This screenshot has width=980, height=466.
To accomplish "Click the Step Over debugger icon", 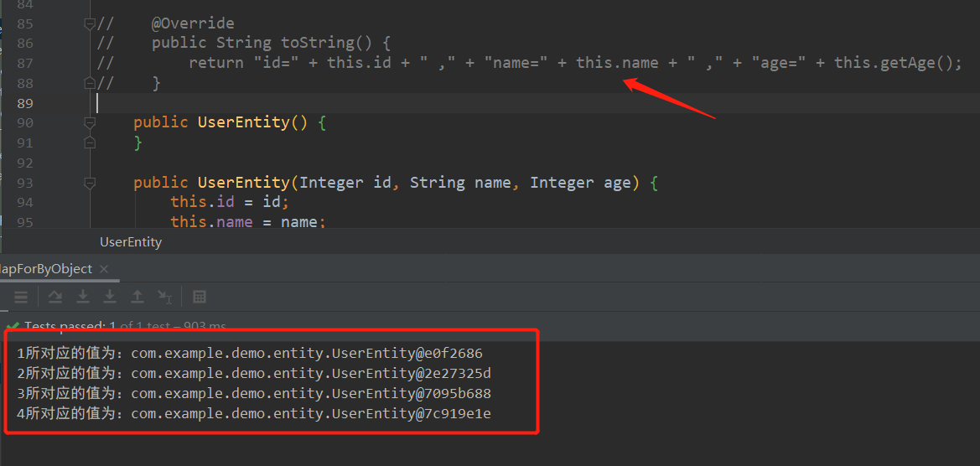I will 55,297.
